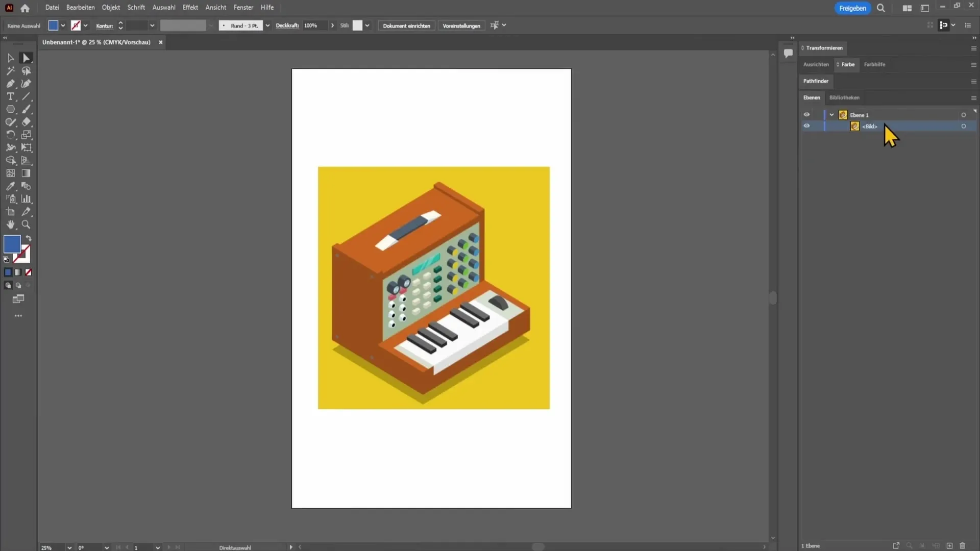Image resolution: width=980 pixels, height=551 pixels.
Task: Open the Fenster menu
Action: 243,8
